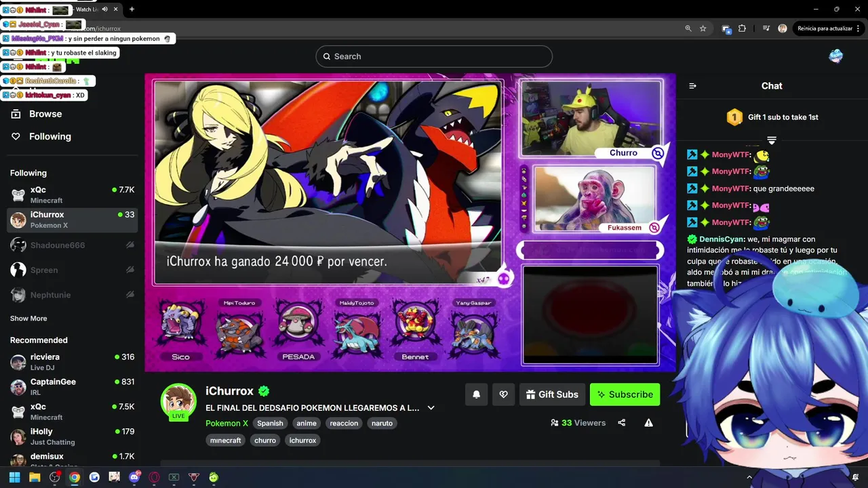The image size is (868, 488).
Task: Open recommended channel iHolly
Action: (x=72, y=436)
